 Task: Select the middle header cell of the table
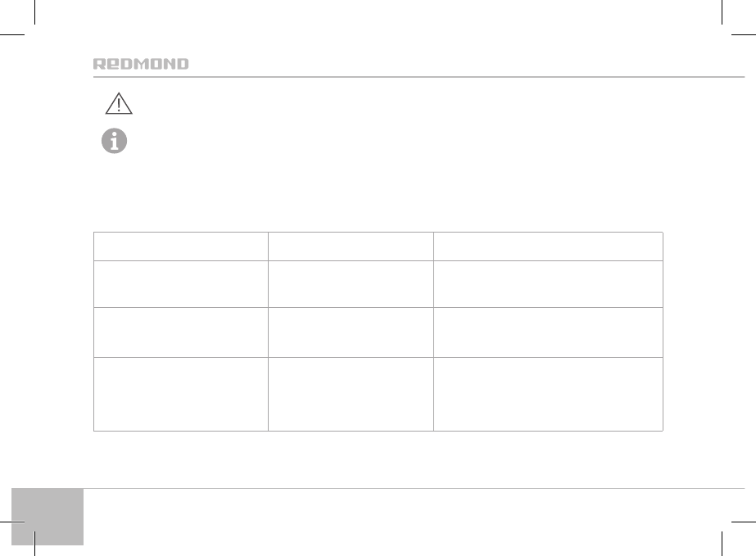[351, 246]
